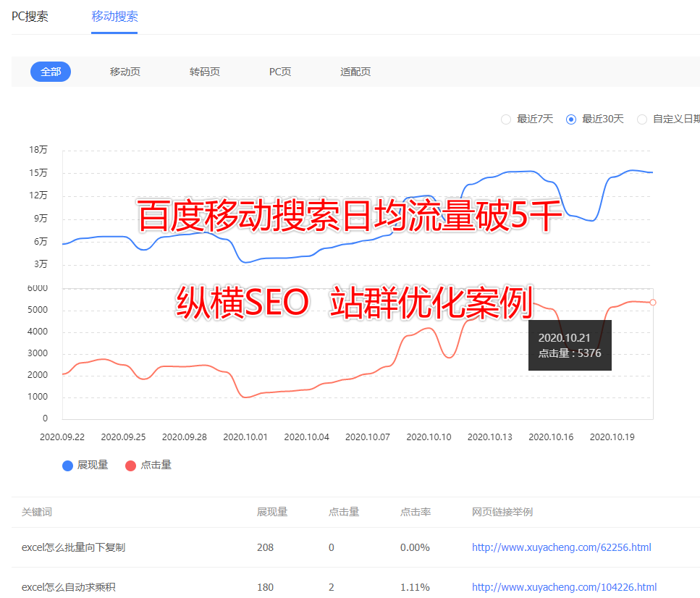700x598 pixels.
Task: Filter by 适配页 page type
Action: point(355,72)
